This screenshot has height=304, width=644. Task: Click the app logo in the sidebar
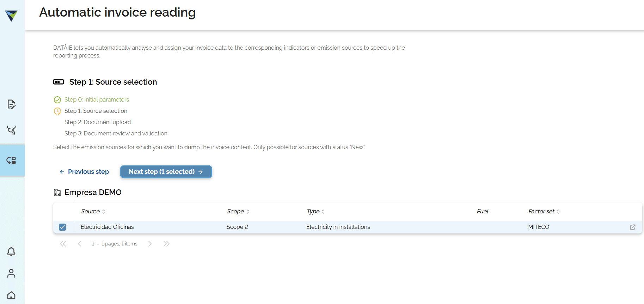pos(11,16)
